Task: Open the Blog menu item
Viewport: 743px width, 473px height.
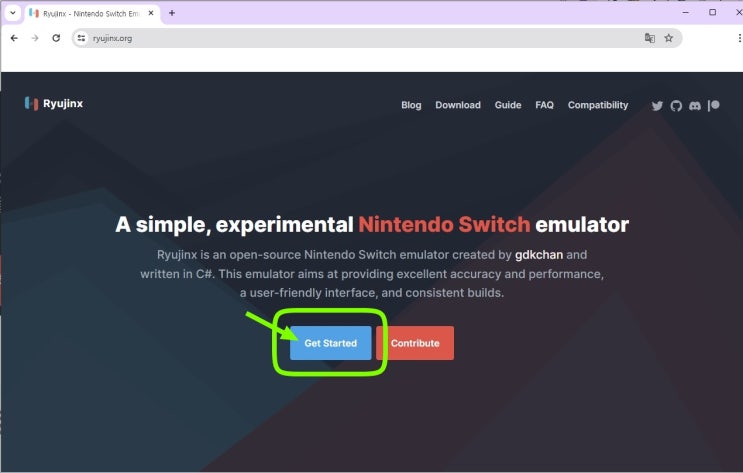Action: click(x=411, y=105)
